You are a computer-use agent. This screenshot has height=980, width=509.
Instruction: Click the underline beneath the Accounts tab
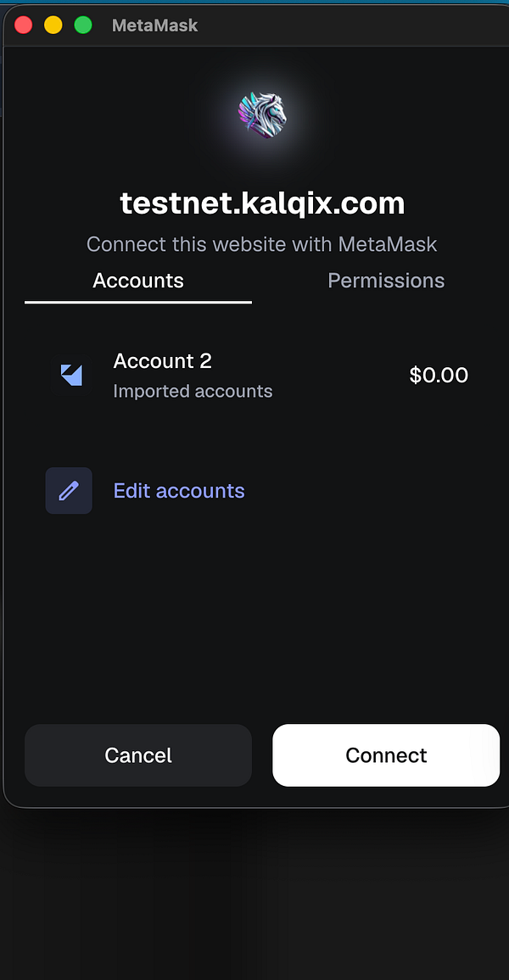(x=138, y=302)
